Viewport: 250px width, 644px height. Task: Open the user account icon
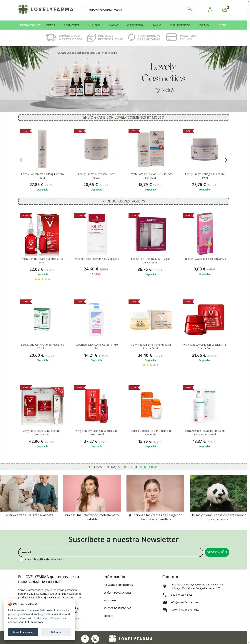tap(210, 10)
